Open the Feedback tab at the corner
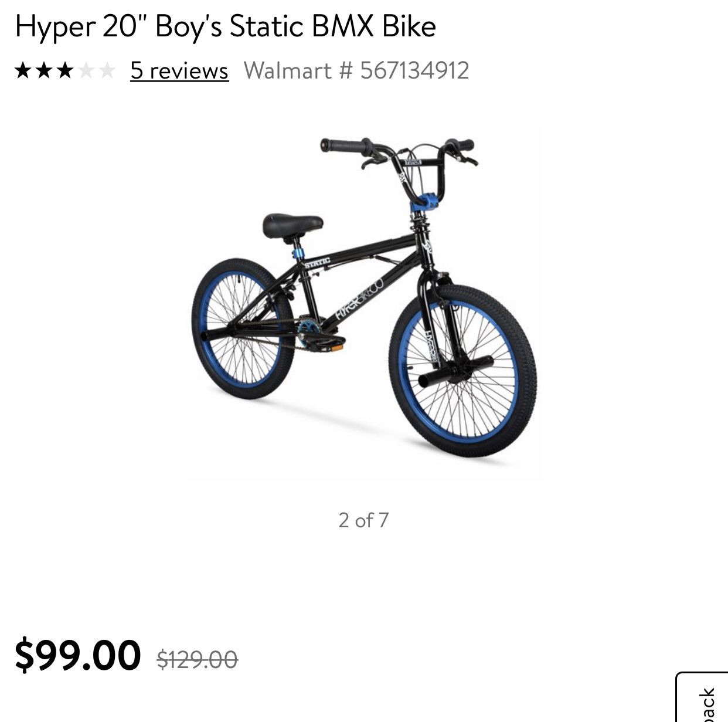 tap(702, 697)
